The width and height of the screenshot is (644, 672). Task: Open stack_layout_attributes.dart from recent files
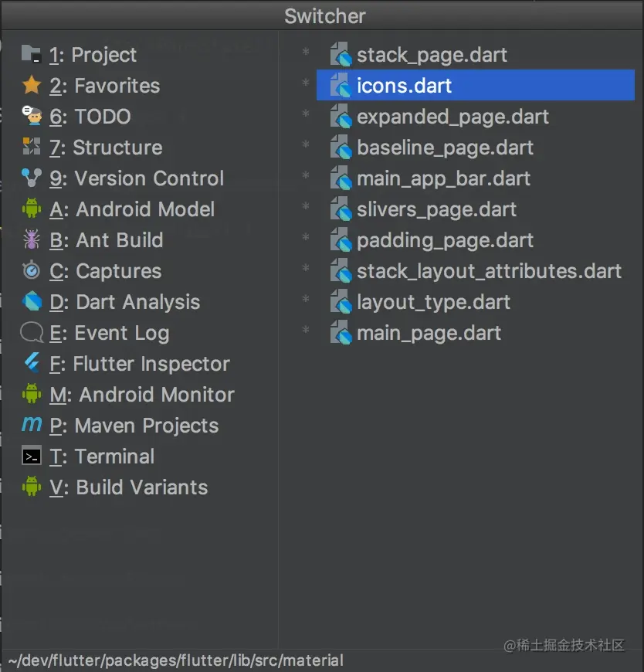click(489, 271)
